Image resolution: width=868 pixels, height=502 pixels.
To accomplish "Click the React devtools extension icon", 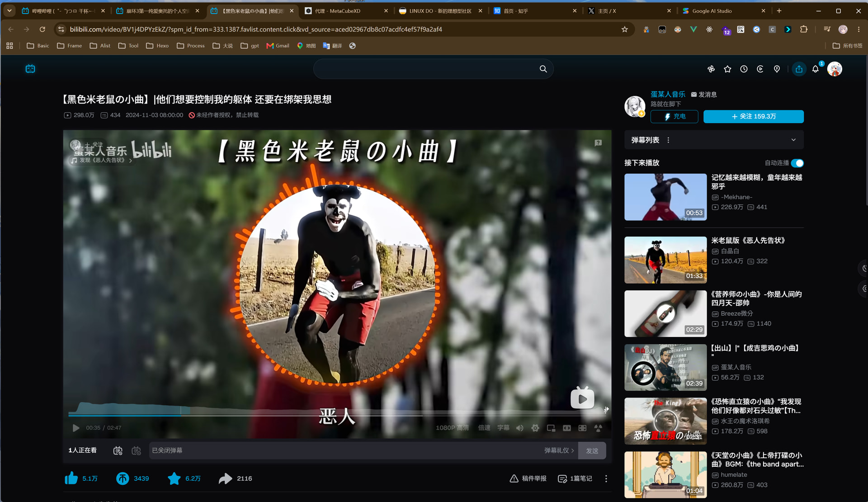I will pyautogui.click(x=709, y=29).
